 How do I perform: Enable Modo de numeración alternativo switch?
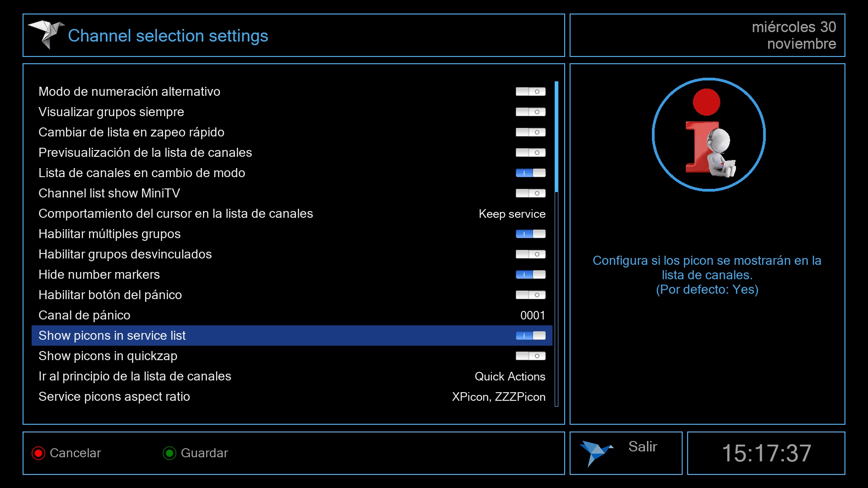click(x=530, y=92)
